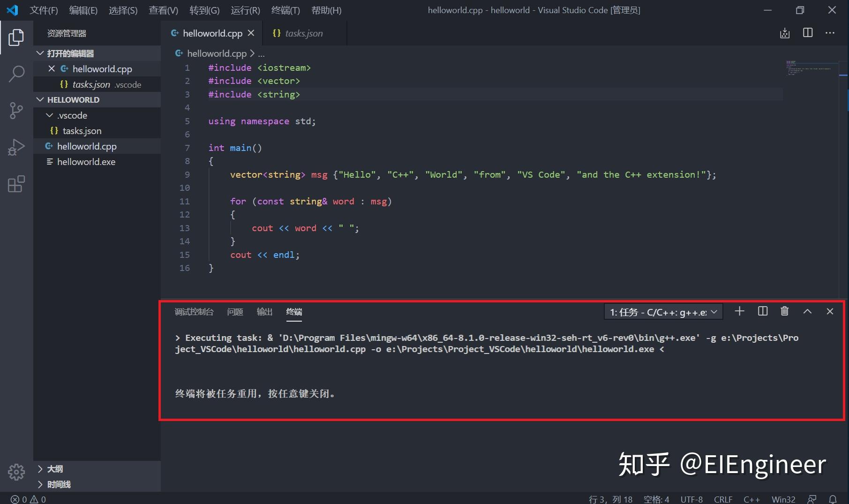Toggle panel maximize with the chevron icon

click(x=807, y=311)
